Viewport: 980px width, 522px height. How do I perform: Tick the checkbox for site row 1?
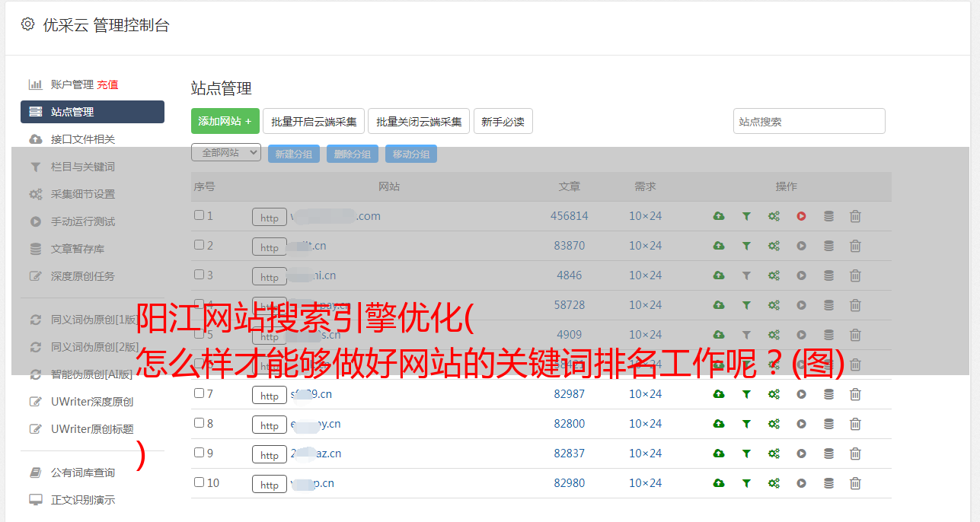click(199, 215)
